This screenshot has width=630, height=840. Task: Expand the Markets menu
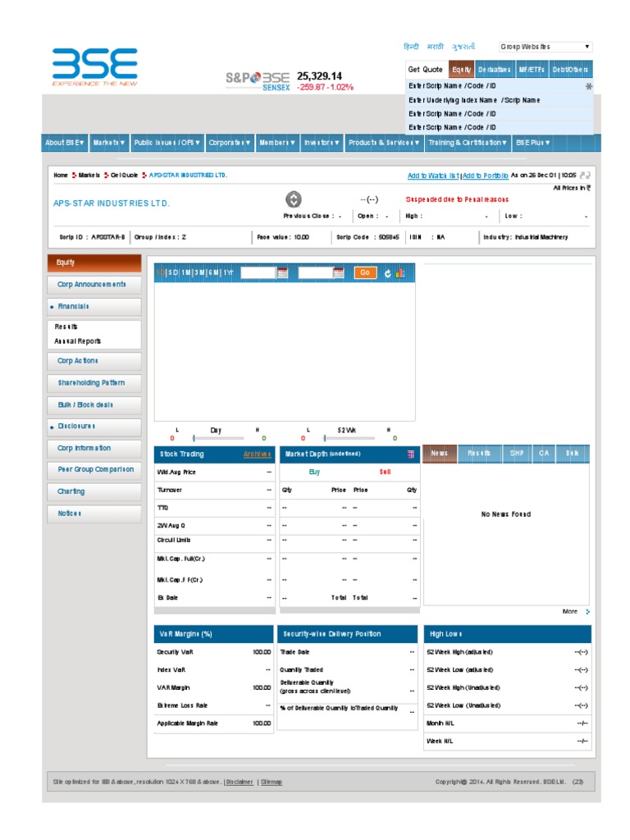click(109, 143)
